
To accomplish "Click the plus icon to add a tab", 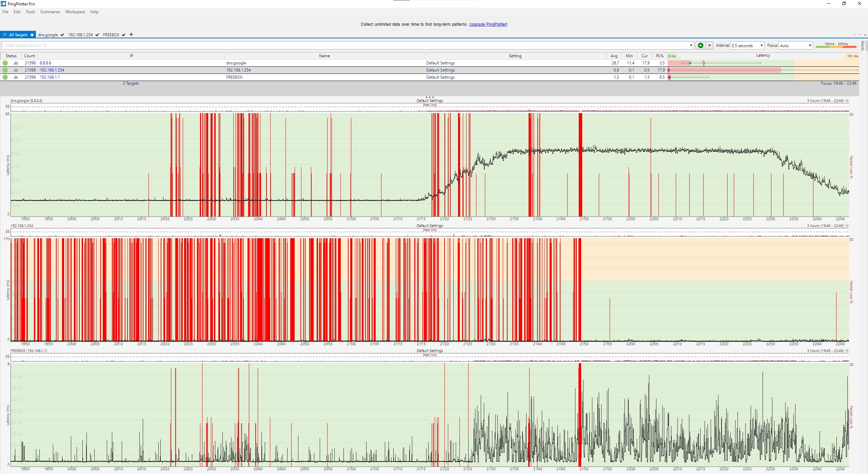I will [131, 35].
